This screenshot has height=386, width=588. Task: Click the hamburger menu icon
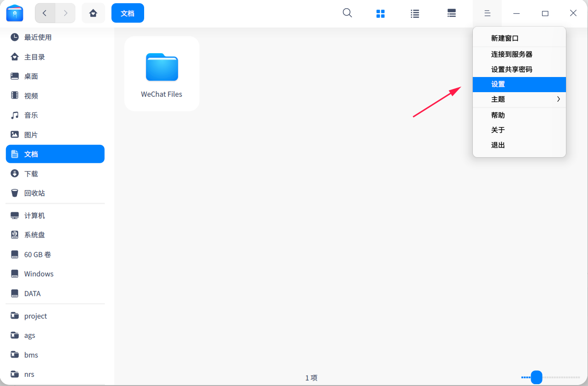point(487,13)
